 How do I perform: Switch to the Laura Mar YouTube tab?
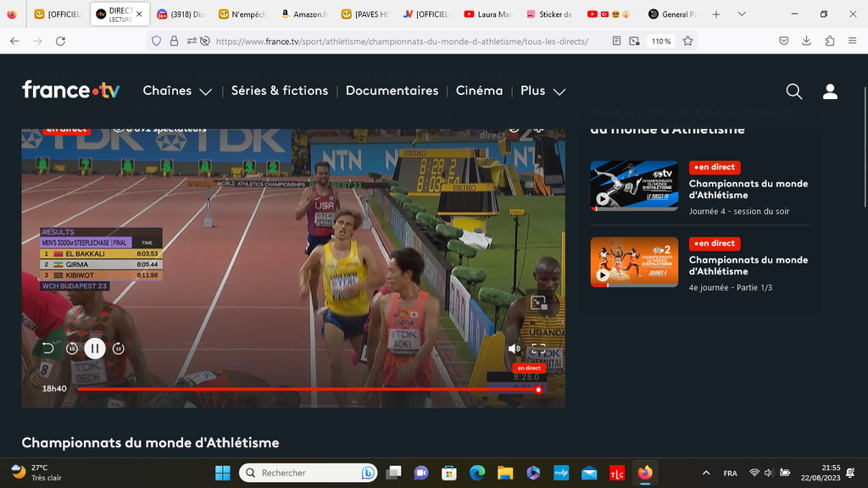[489, 14]
